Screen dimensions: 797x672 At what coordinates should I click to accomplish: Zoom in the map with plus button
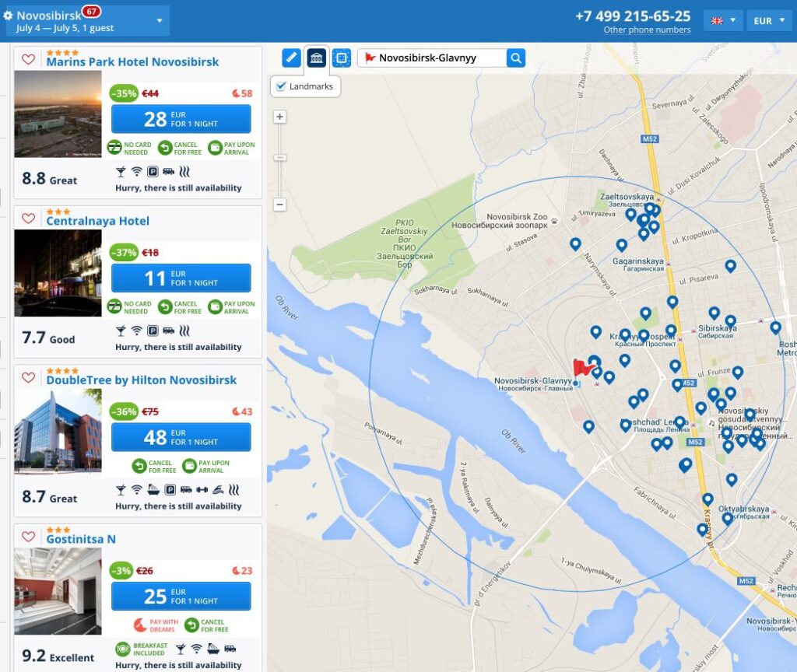pyautogui.click(x=280, y=117)
